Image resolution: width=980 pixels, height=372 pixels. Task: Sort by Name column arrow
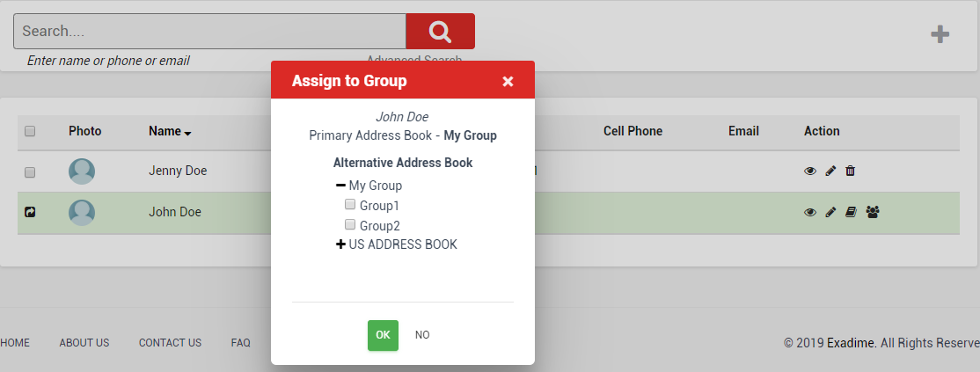point(187,133)
